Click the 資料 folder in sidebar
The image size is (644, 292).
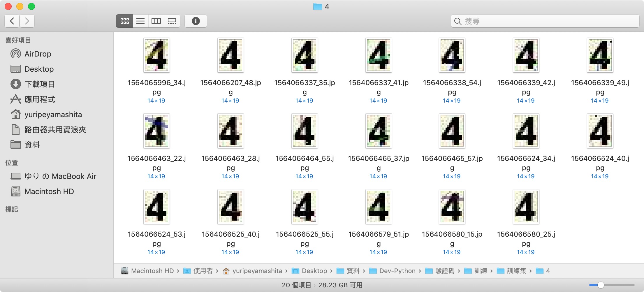coord(32,145)
